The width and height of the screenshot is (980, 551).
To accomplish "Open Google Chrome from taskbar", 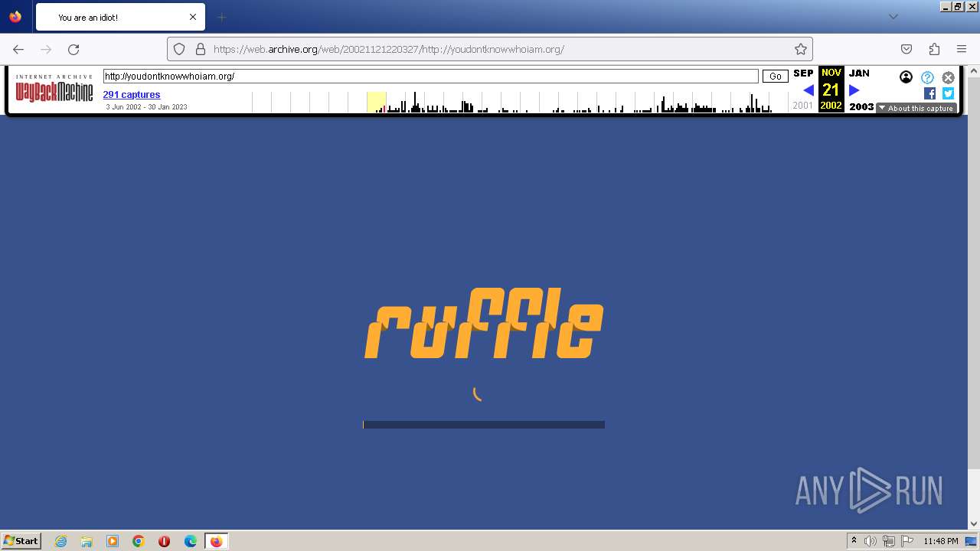I will coord(139,541).
